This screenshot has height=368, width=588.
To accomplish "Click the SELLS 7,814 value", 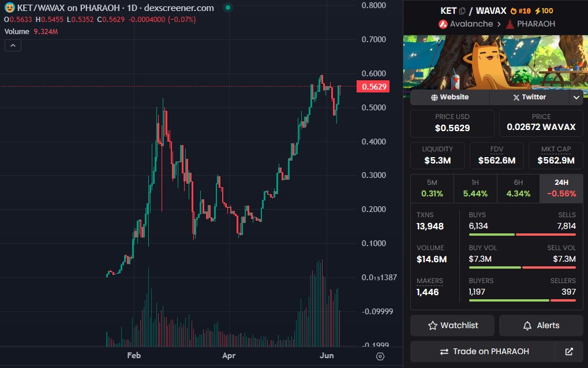I will 566,226.
